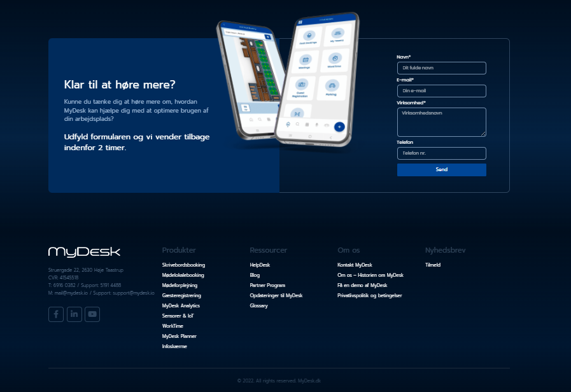Open Mødelokalebooking product link
Image resolution: width=571 pixels, height=392 pixels.
[183, 275]
